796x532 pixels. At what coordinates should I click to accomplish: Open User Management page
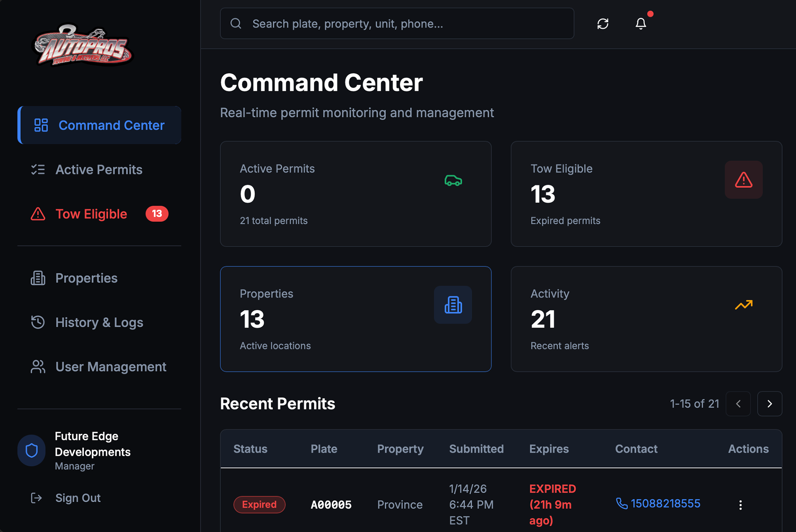pyautogui.click(x=111, y=367)
